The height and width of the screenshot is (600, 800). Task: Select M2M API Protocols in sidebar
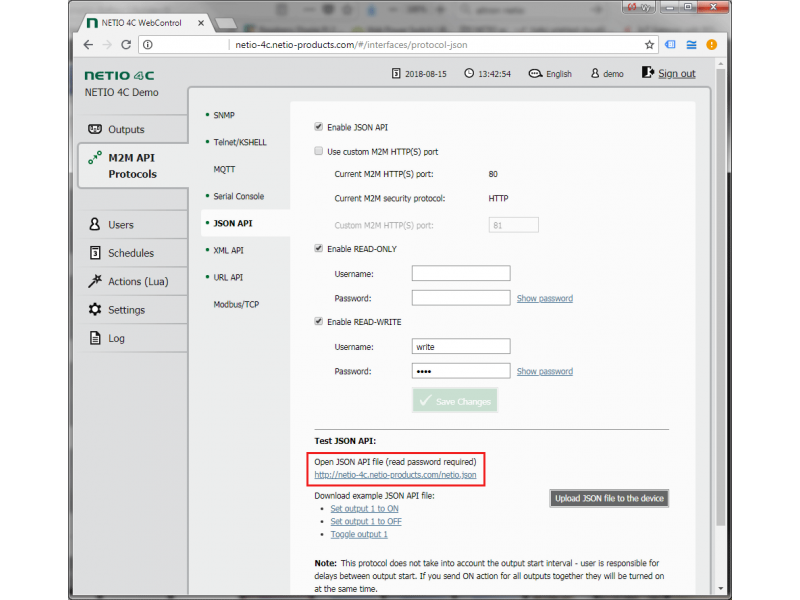(x=133, y=166)
